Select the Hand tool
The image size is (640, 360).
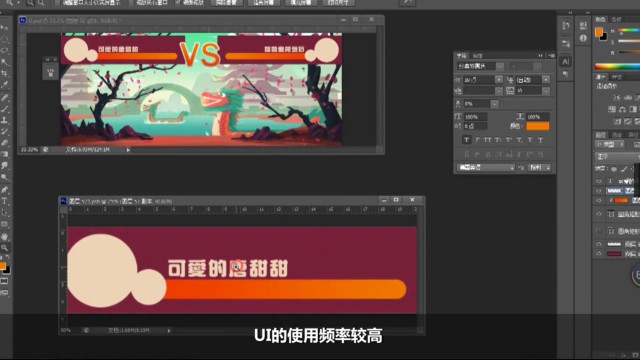coord(4,236)
